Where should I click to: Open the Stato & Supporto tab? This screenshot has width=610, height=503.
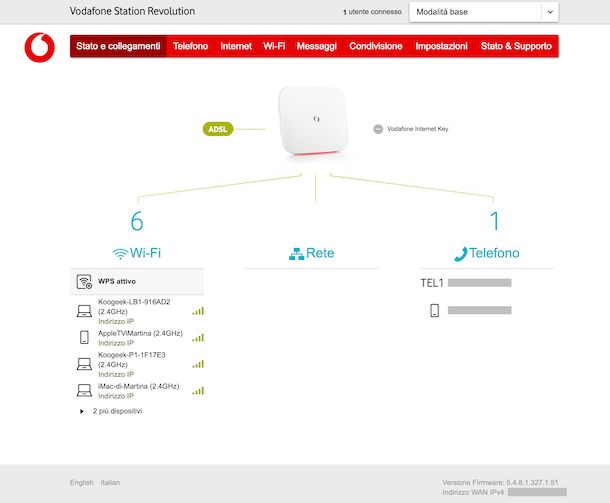click(x=516, y=46)
